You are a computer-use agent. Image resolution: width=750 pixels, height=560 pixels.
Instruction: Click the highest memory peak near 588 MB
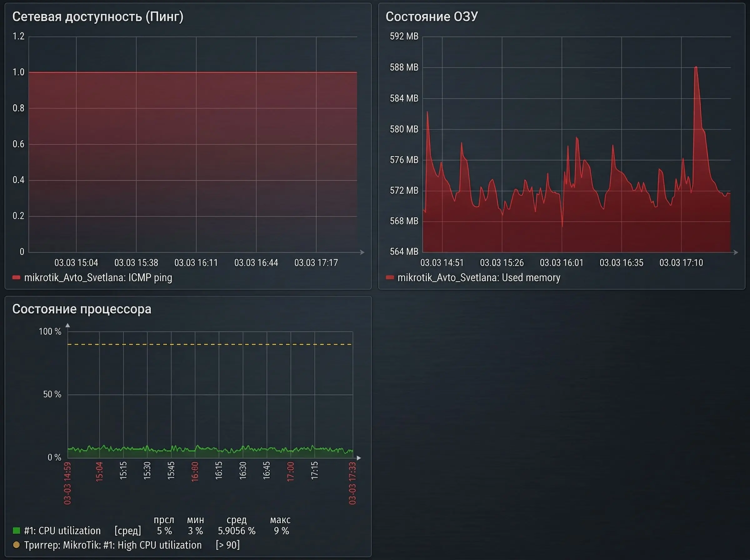pos(696,67)
